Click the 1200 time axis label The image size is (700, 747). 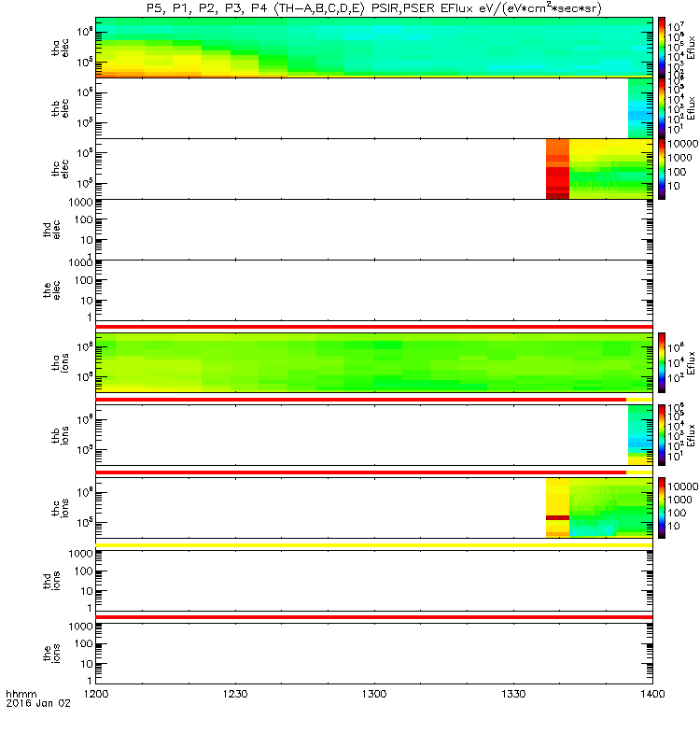(x=96, y=694)
